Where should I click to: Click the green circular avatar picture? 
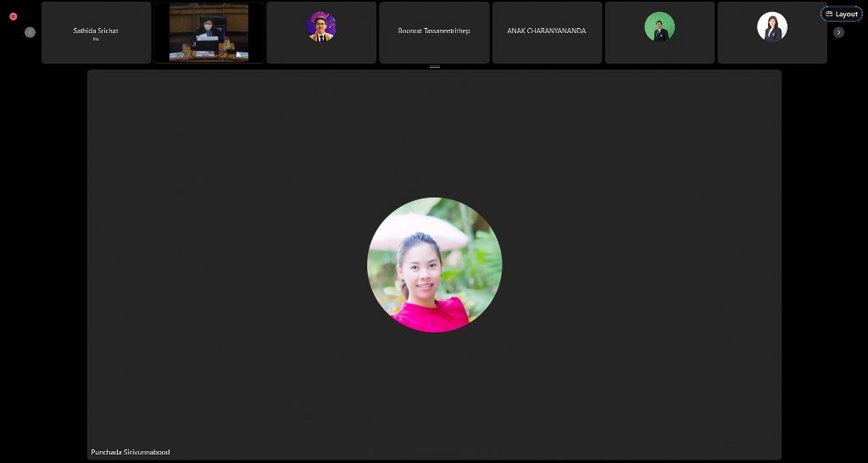click(x=659, y=26)
